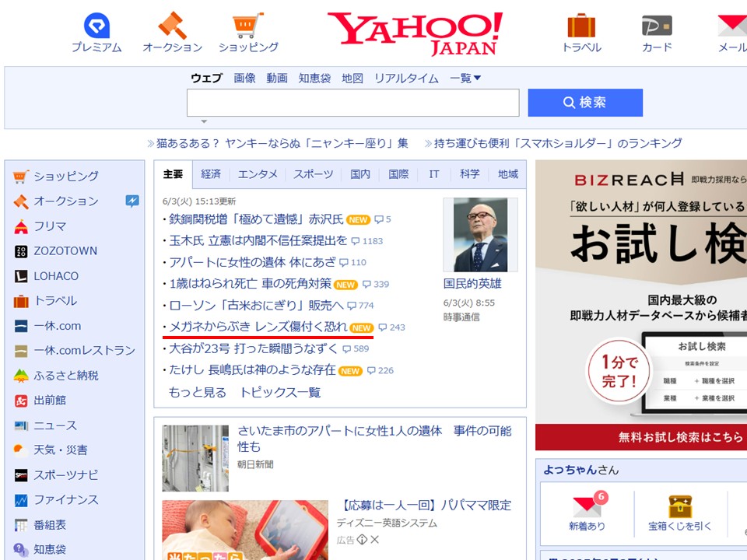747x560 pixels.
Task: Click the ad info icon beside 広告
Action: click(362, 540)
